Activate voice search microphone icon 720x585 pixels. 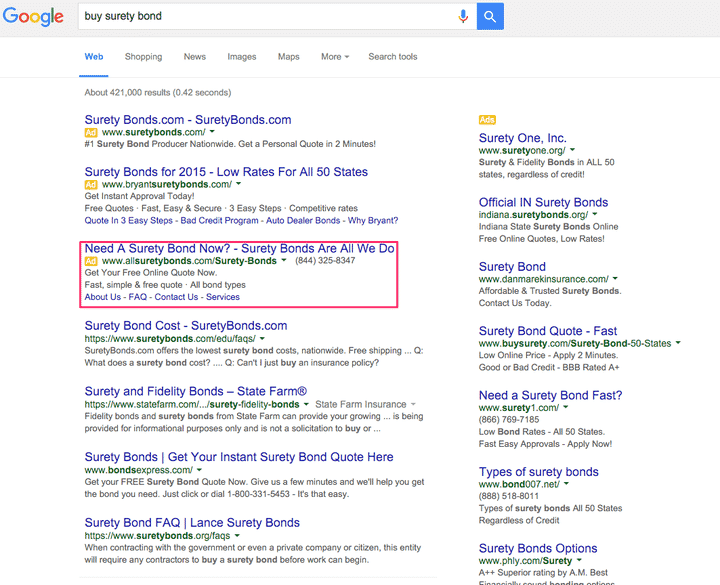[x=463, y=17]
